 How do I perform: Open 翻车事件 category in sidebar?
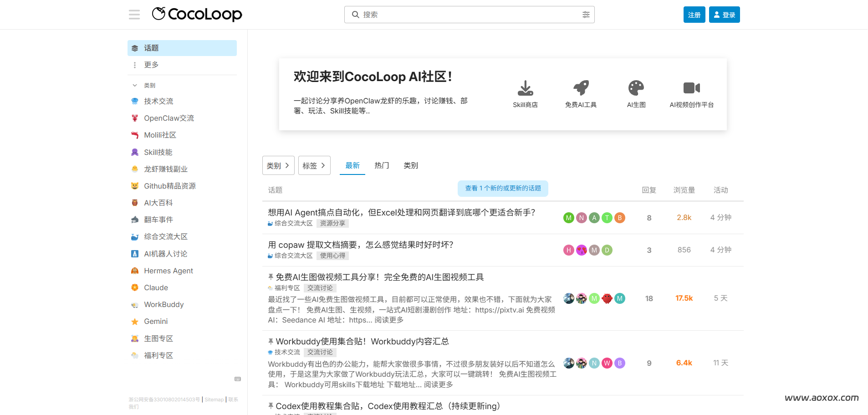point(182,220)
